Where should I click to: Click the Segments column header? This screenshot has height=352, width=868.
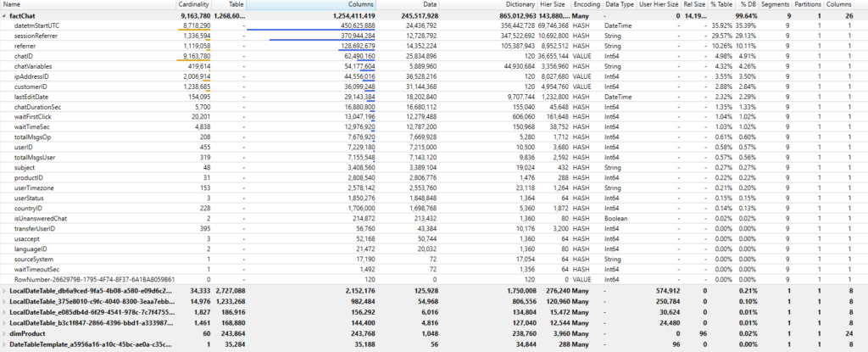[776, 4]
